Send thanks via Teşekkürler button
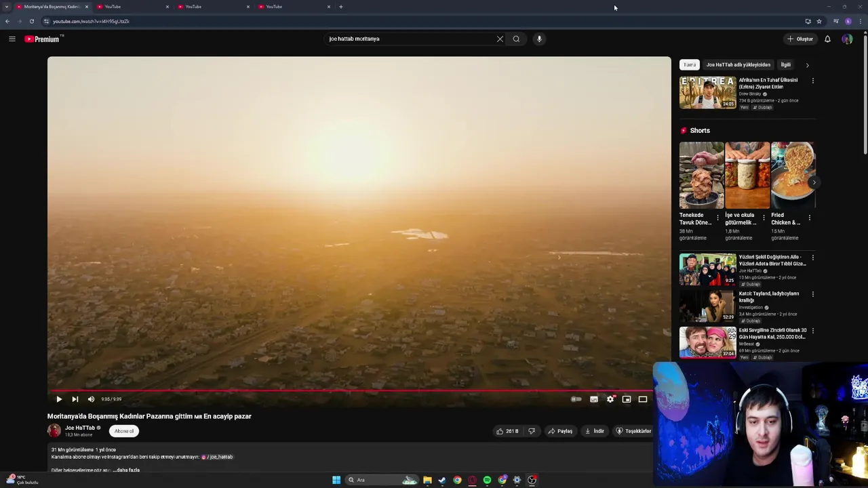This screenshot has width=868, height=488. point(633,431)
